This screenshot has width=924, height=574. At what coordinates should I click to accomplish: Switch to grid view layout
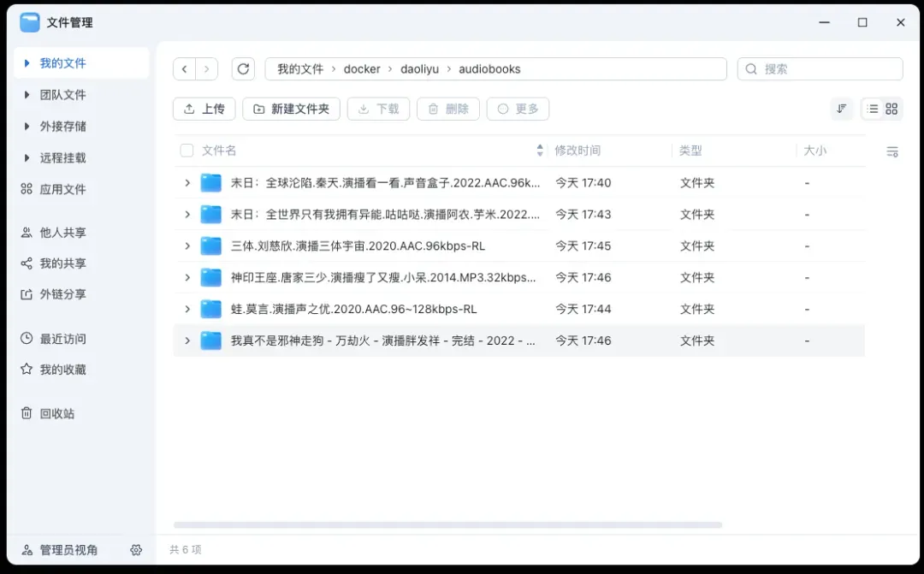tap(891, 109)
